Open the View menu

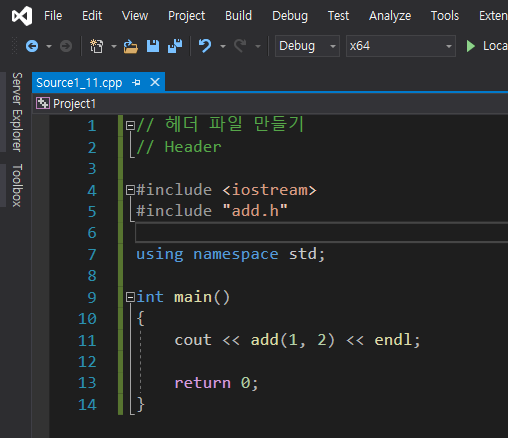[x=135, y=16]
